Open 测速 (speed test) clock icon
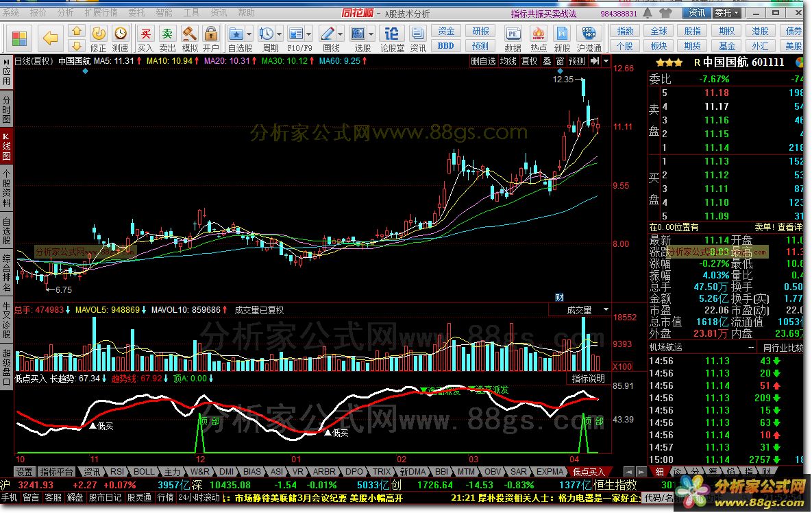The height and width of the screenshot is (513, 812). (120, 39)
